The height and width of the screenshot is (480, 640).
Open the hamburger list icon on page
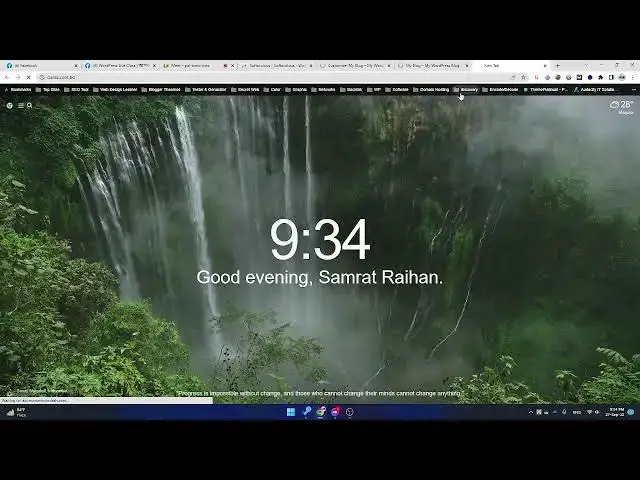[21, 105]
